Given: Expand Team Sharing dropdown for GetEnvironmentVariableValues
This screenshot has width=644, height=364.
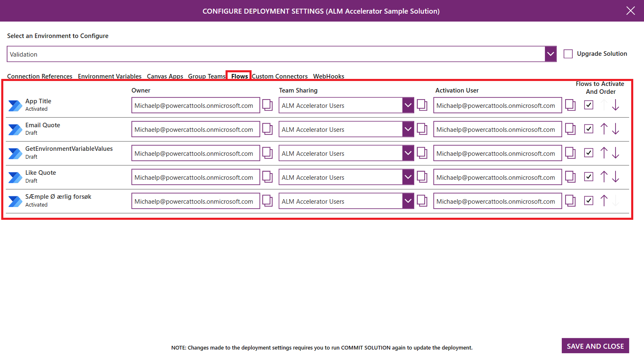Looking at the screenshot, I should point(408,153).
